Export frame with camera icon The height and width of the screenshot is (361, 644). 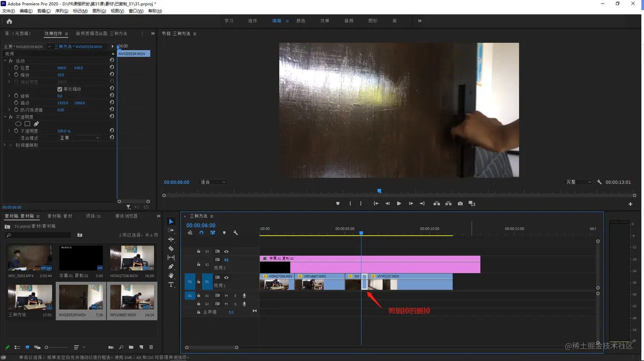[460, 204]
